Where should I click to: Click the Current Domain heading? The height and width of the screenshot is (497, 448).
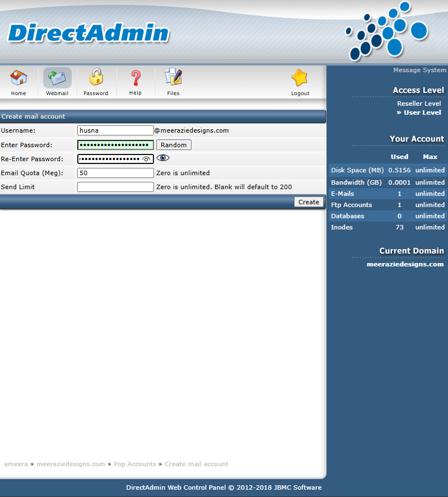pos(412,251)
